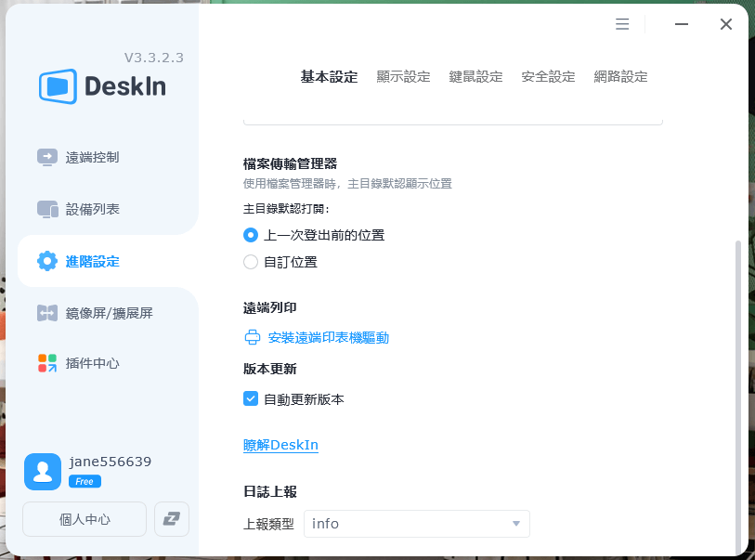Choose 自訂位置 for home directory
Viewport: 755px width, 560px height.
[250, 262]
